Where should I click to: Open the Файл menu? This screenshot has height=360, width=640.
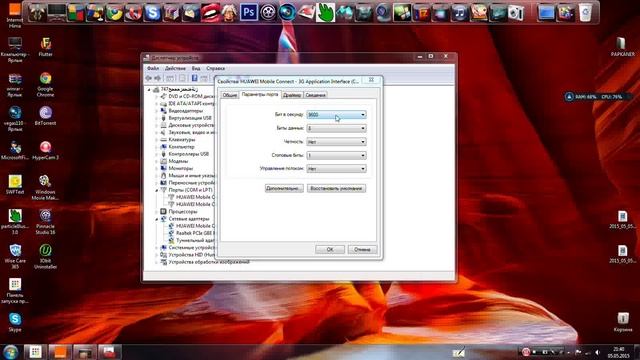pos(153,68)
